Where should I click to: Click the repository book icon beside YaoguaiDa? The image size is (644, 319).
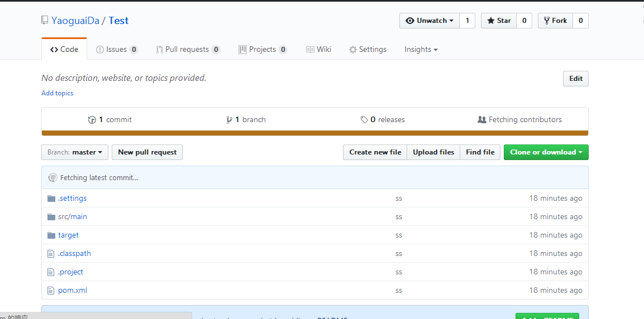click(45, 21)
